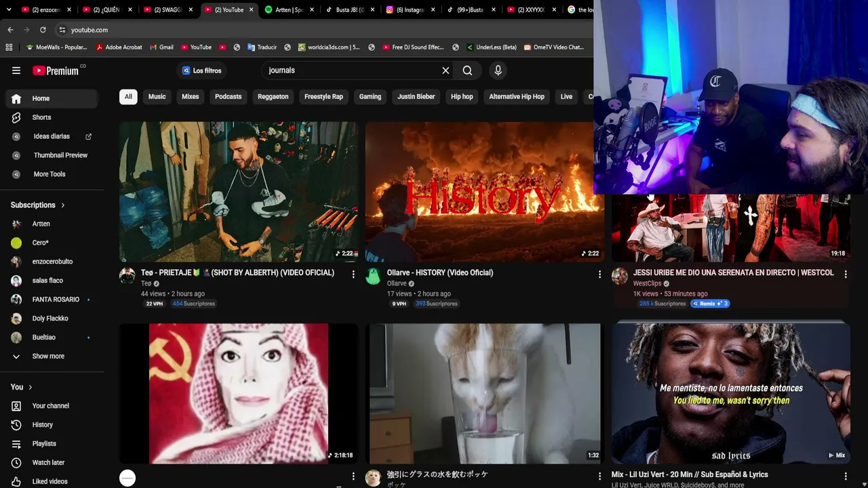Expand Show more subscriptions
The height and width of the screenshot is (488, 868).
(x=52, y=356)
